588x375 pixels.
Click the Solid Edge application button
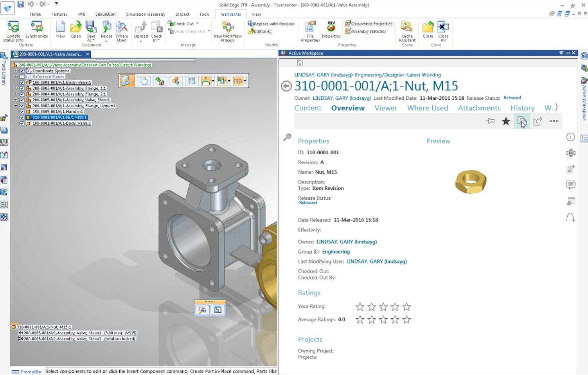tap(7, 8)
